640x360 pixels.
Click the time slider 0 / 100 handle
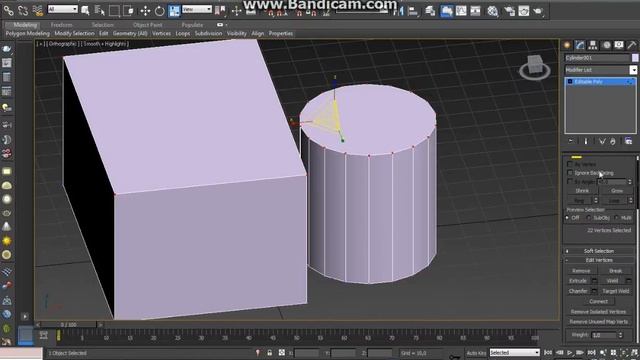(68, 325)
